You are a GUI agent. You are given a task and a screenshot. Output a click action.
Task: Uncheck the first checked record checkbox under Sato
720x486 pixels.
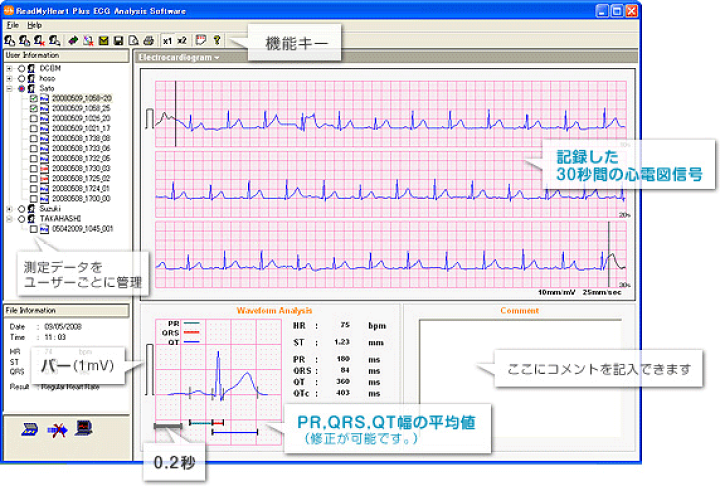click(x=34, y=98)
